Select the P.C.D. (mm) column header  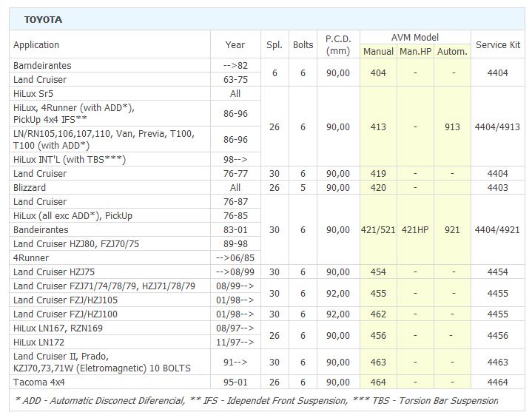pyautogui.click(x=337, y=44)
